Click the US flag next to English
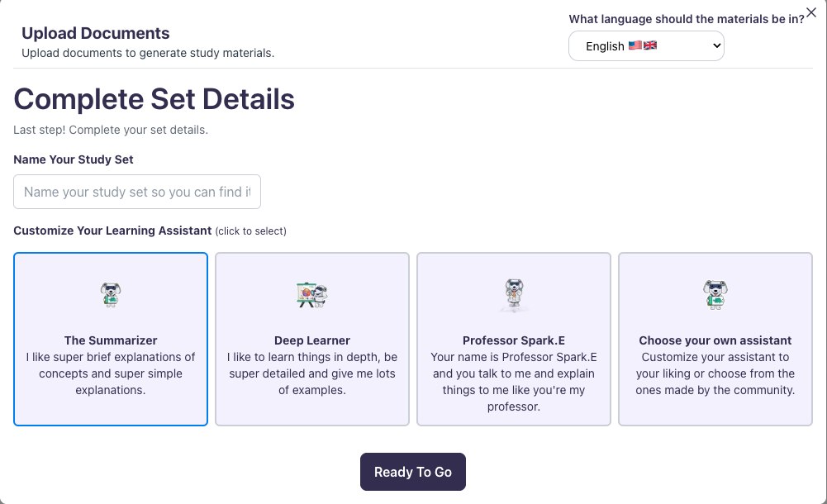827x504 pixels. point(636,45)
